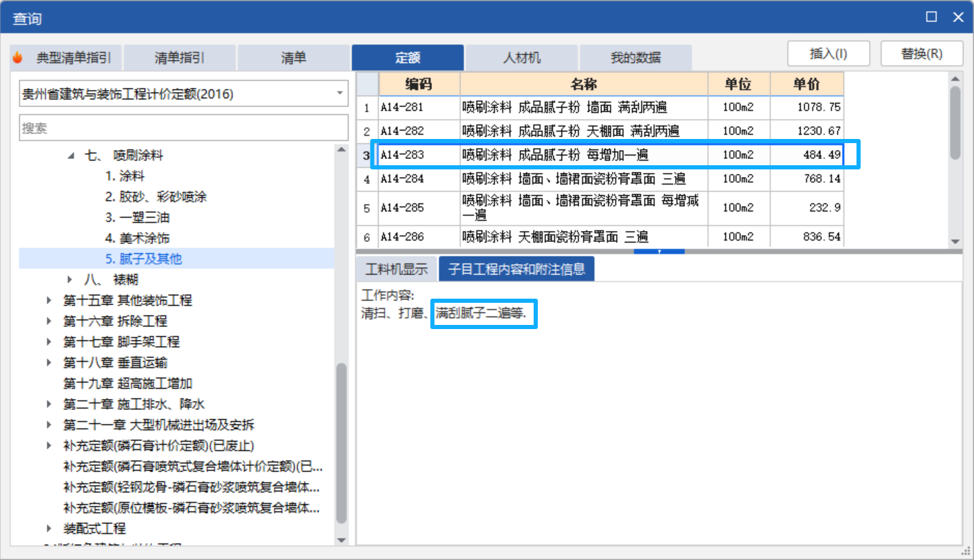Viewport: 974px width, 560px height.
Task: Switch to the 清单指引 tab
Action: coord(178,57)
